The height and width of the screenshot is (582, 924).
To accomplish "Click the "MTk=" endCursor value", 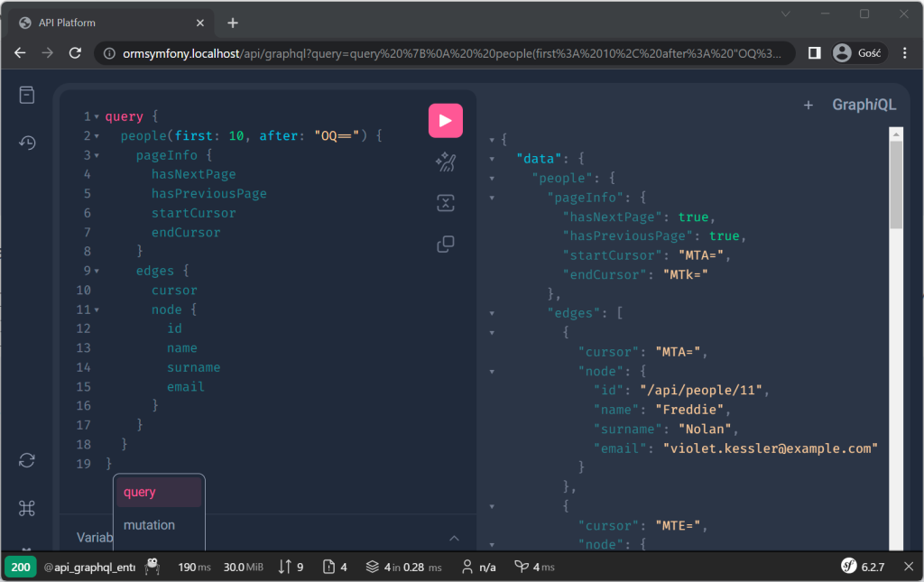I will [x=686, y=274].
